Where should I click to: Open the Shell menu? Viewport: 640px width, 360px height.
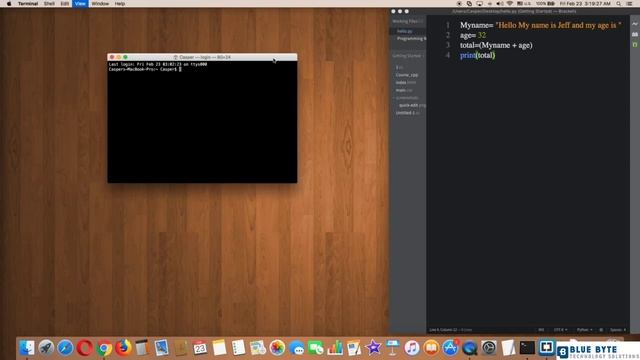tap(49, 4)
